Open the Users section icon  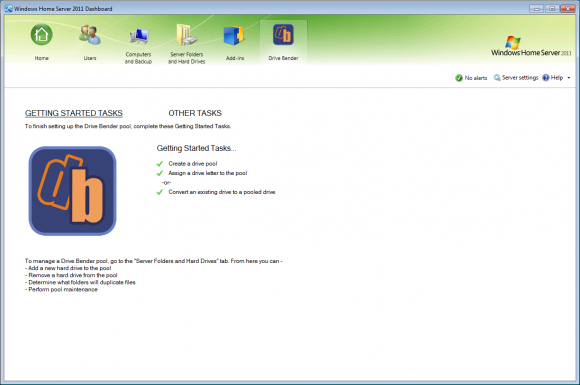point(90,35)
